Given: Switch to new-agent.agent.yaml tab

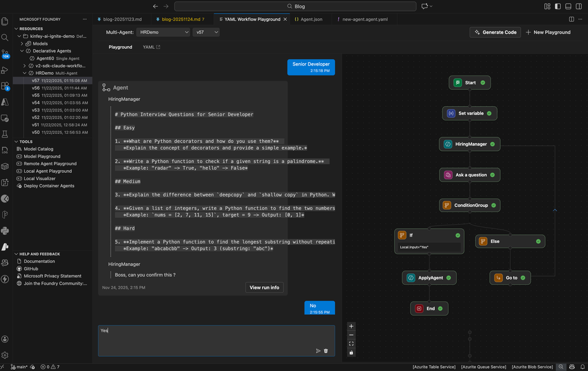Looking at the screenshot, I should [x=365, y=19].
